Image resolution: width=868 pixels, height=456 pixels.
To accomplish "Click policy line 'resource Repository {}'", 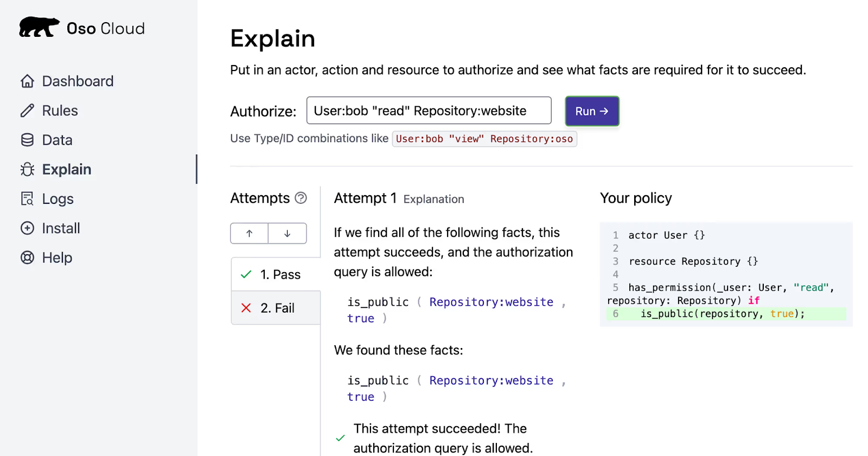I will (693, 261).
